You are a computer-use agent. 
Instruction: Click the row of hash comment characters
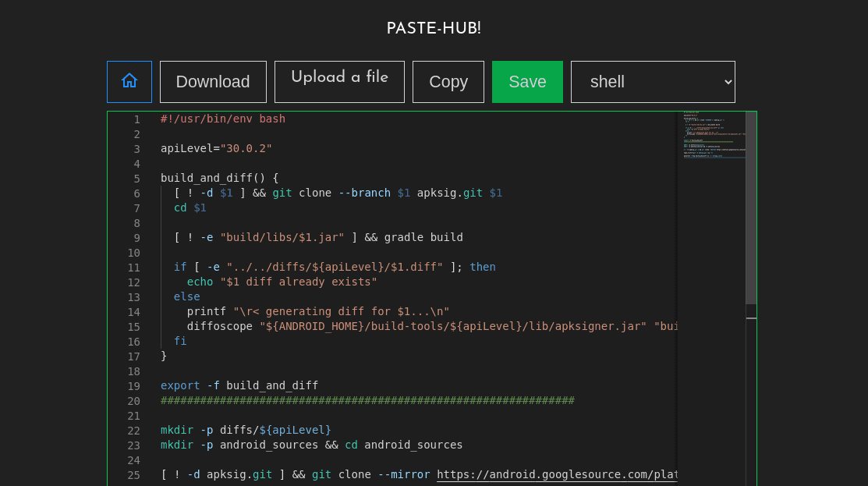pos(367,400)
